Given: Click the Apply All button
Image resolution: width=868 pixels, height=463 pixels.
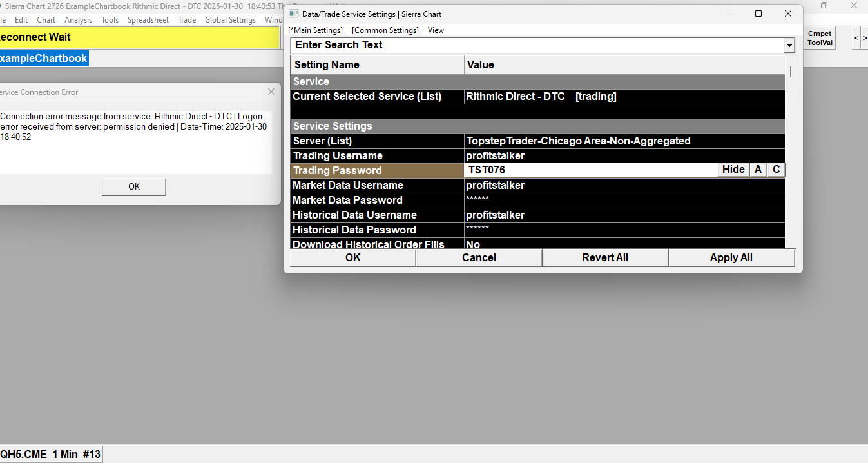Looking at the screenshot, I should (x=731, y=257).
